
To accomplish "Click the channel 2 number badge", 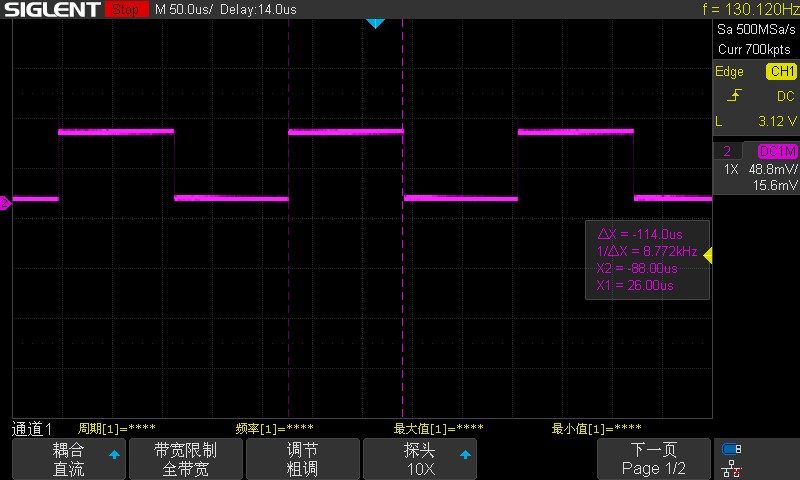I will (x=727, y=151).
